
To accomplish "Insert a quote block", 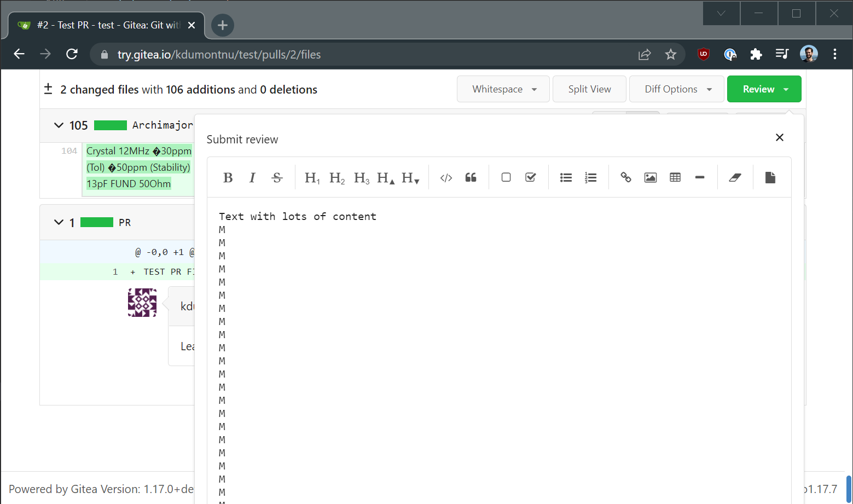I will (x=471, y=177).
